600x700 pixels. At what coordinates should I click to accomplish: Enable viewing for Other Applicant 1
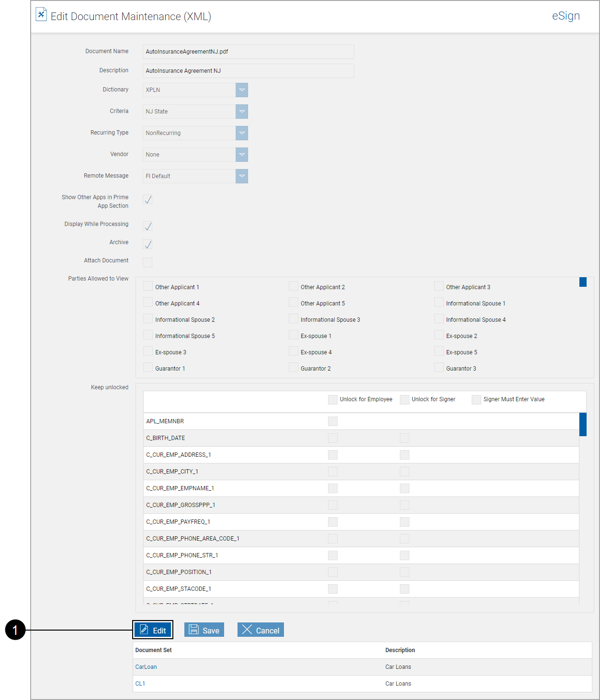[x=147, y=285]
